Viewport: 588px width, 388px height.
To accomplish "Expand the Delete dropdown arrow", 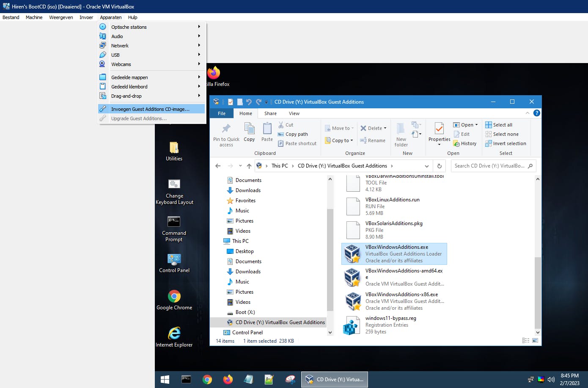I will (x=385, y=128).
